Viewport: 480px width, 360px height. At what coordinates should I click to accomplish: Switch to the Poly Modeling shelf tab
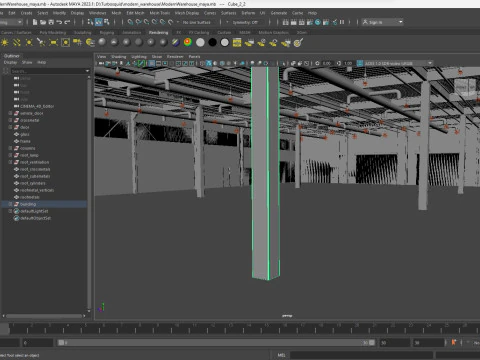coord(53,33)
